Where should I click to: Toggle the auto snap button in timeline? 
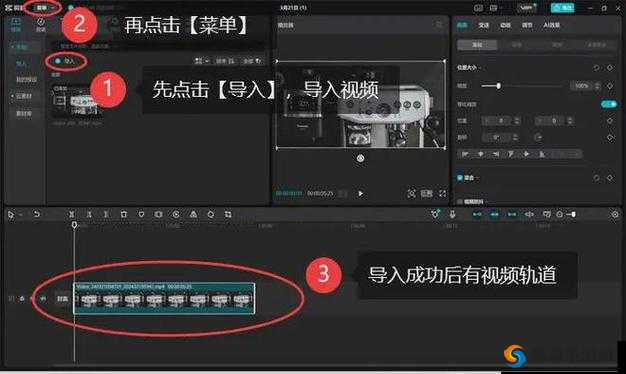494,214
